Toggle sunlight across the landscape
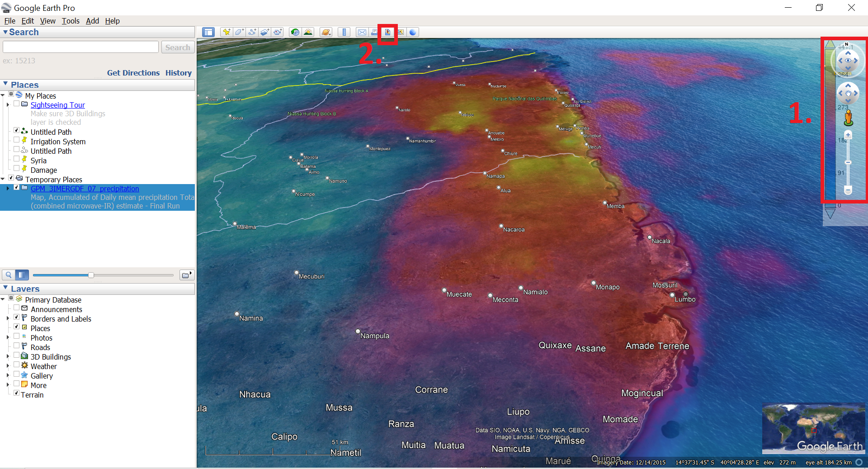The width and height of the screenshot is (868, 469). (308, 32)
